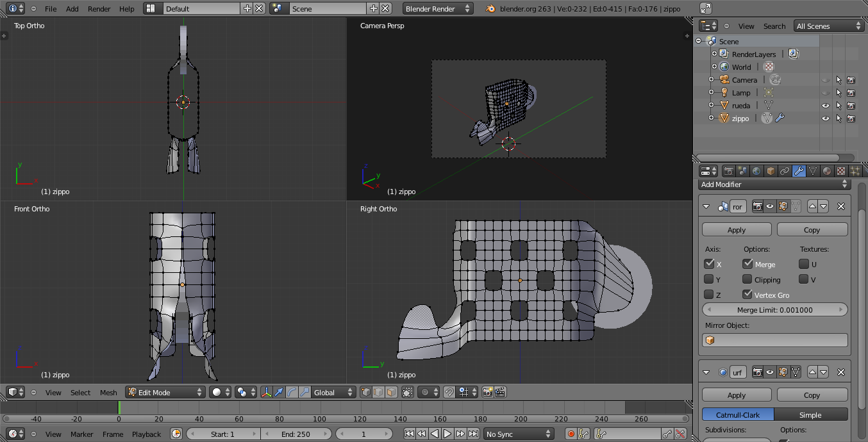Open the Mesh menu in 3D view header
Image resolution: width=868 pixels, height=442 pixels.
point(108,393)
